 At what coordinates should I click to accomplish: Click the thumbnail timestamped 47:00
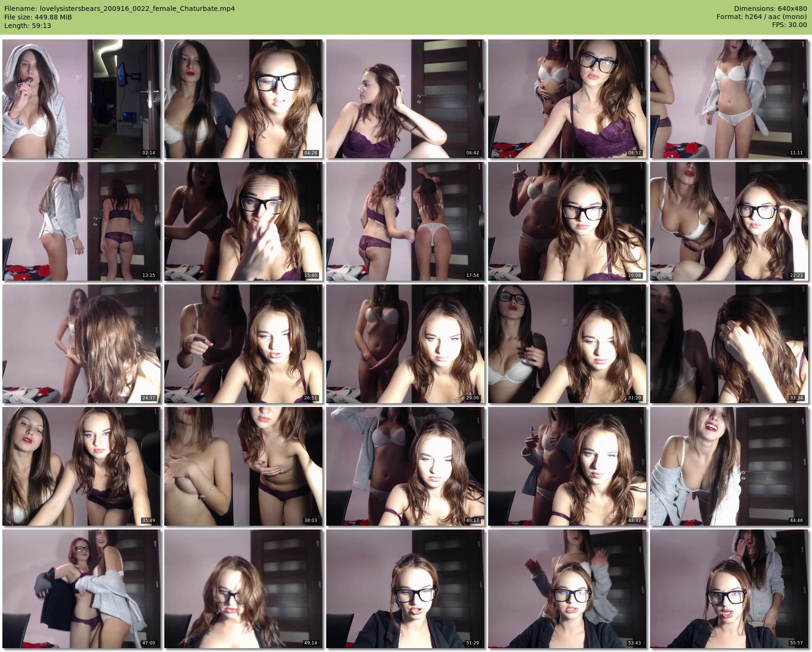(81, 589)
